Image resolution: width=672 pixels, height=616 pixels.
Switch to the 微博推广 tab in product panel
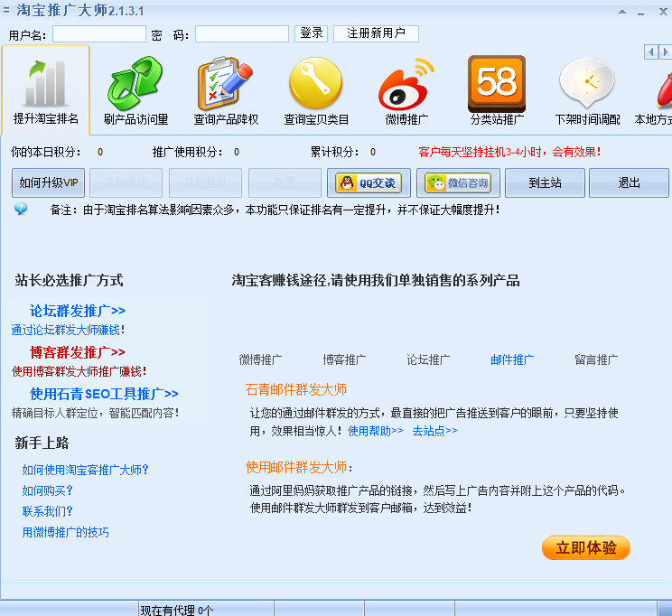point(260,359)
